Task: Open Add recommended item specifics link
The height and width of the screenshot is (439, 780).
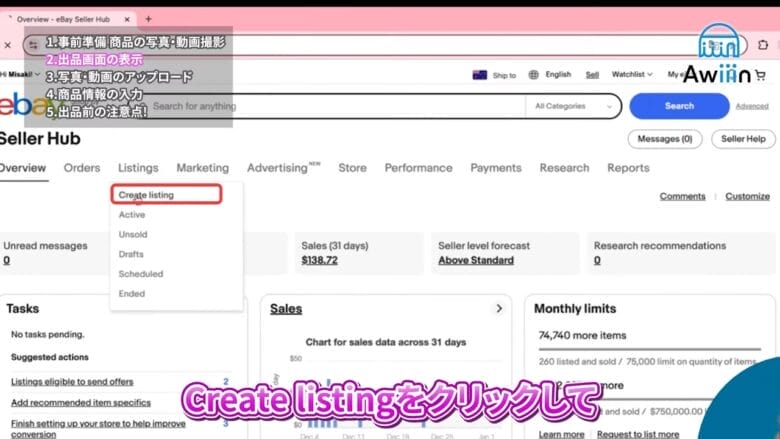Action: pyautogui.click(x=81, y=403)
